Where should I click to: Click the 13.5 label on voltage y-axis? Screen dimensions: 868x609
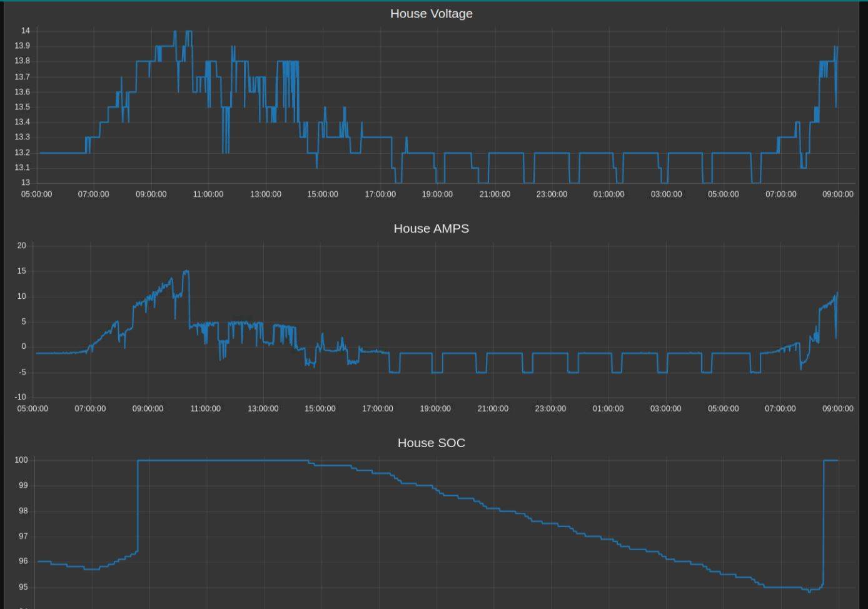pyautogui.click(x=22, y=107)
